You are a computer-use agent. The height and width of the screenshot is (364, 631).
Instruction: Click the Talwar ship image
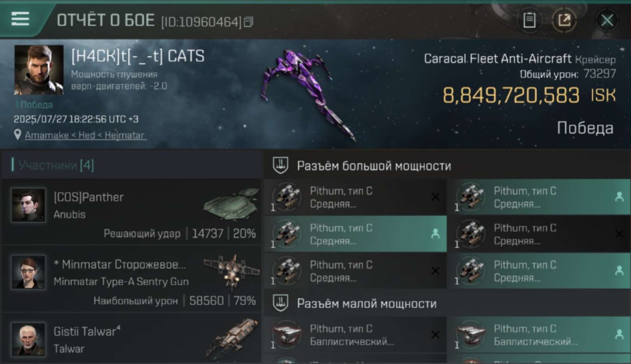232,338
